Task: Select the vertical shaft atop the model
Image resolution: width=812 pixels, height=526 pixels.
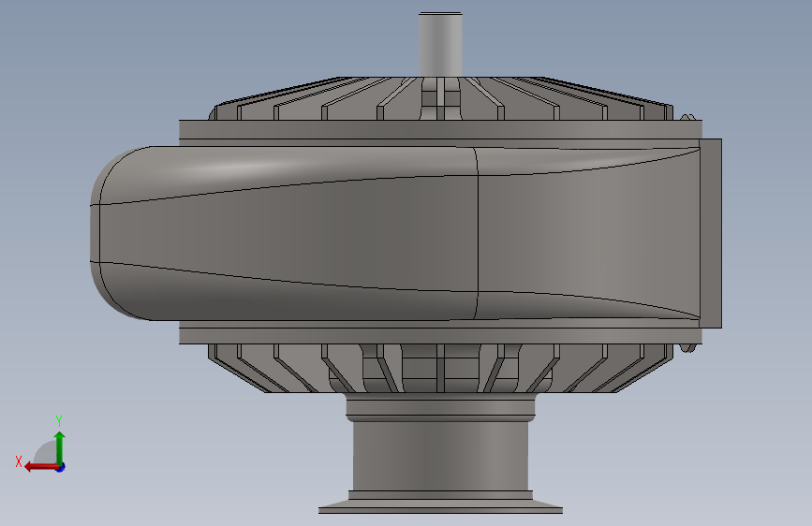Action: click(440, 45)
